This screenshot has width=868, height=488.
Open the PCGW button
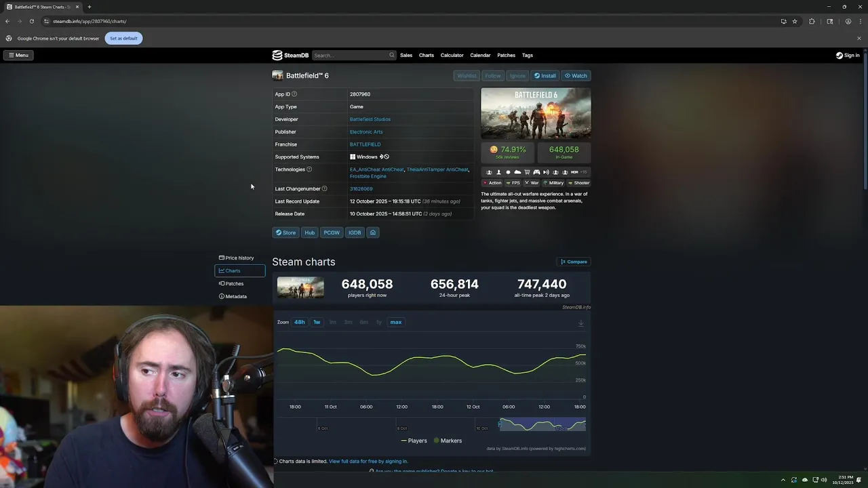click(332, 232)
